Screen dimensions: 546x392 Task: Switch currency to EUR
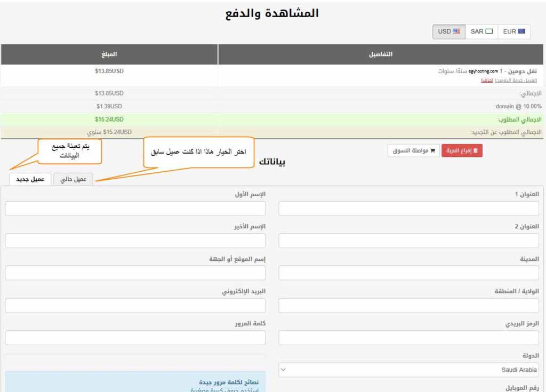pos(514,31)
